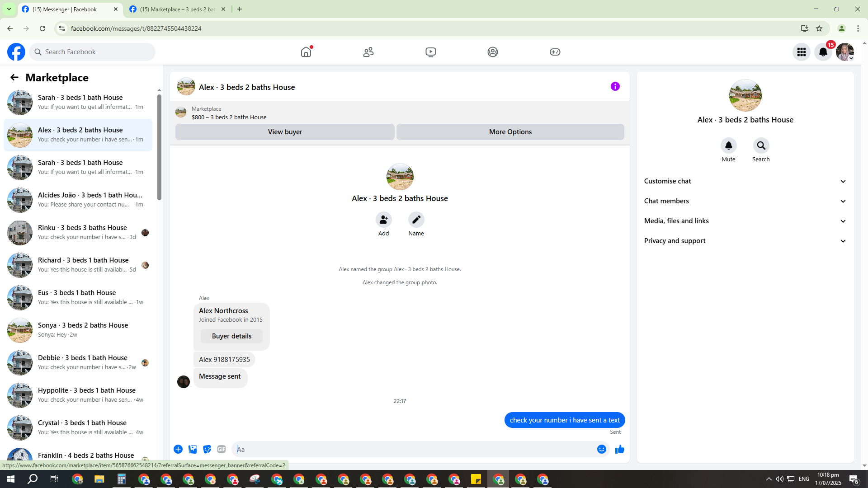Send a thumbs-up like
The image size is (868, 488).
click(x=620, y=449)
